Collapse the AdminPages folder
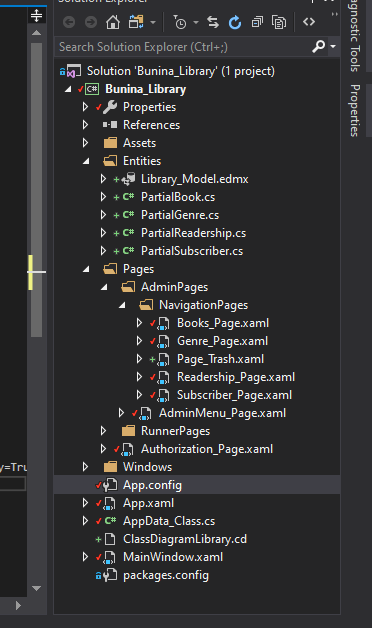The image size is (372, 628). (104, 288)
